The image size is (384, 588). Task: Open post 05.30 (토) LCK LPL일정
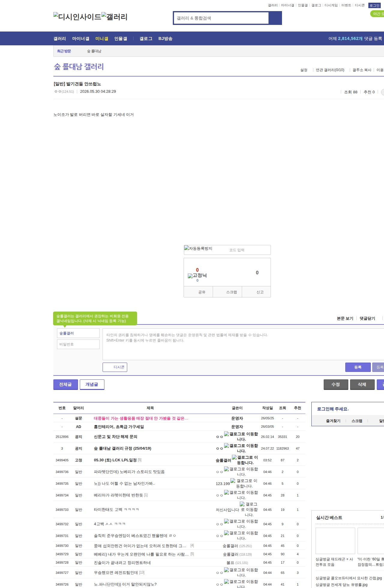115,460
